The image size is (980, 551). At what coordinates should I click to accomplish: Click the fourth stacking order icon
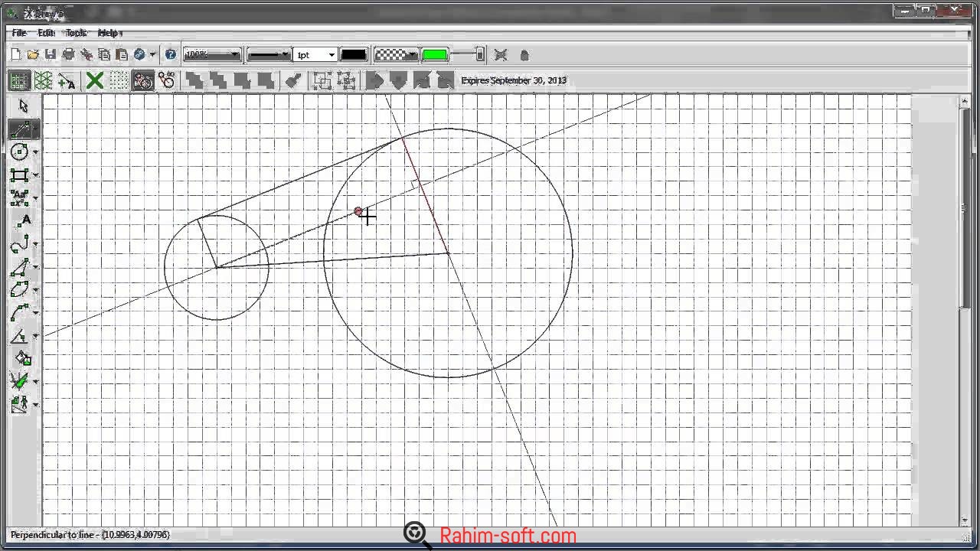click(266, 80)
